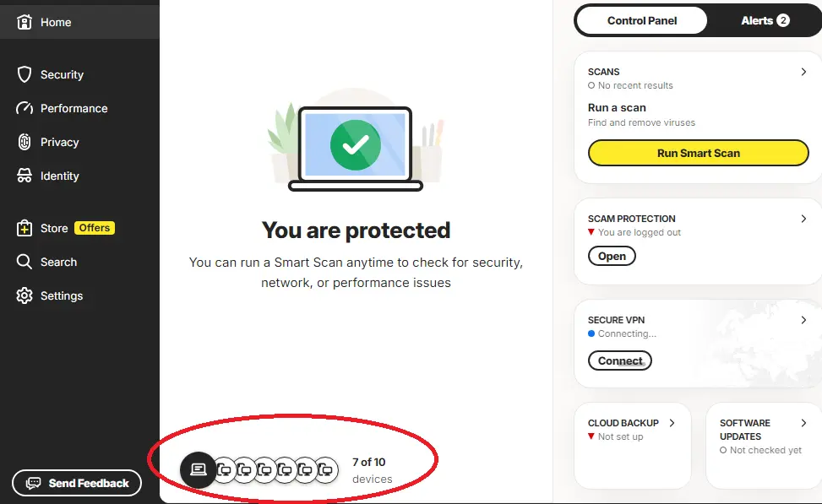Viewport: 822px width, 504px height.
Task: Switch to the Control Panel tab
Action: click(x=642, y=20)
